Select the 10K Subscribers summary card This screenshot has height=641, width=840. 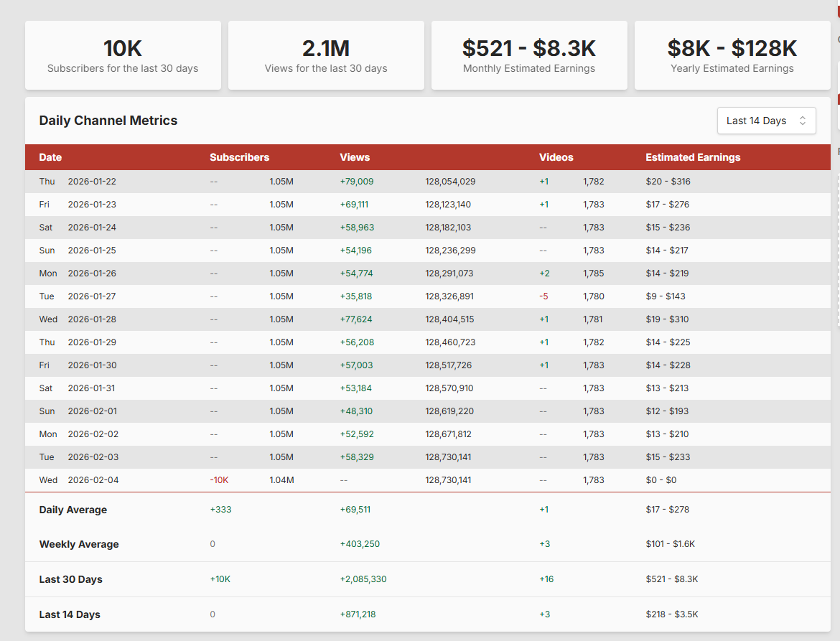click(123, 55)
